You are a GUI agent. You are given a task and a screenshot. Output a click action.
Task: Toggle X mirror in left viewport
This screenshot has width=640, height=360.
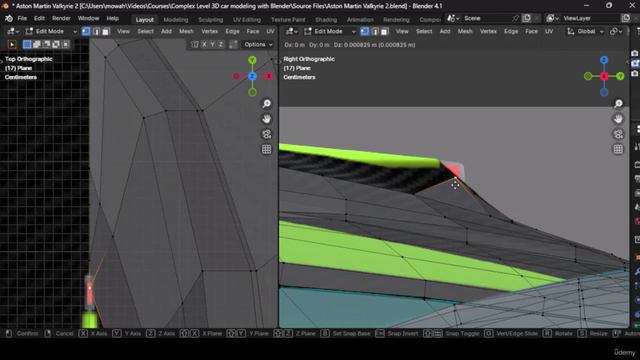click(204, 44)
